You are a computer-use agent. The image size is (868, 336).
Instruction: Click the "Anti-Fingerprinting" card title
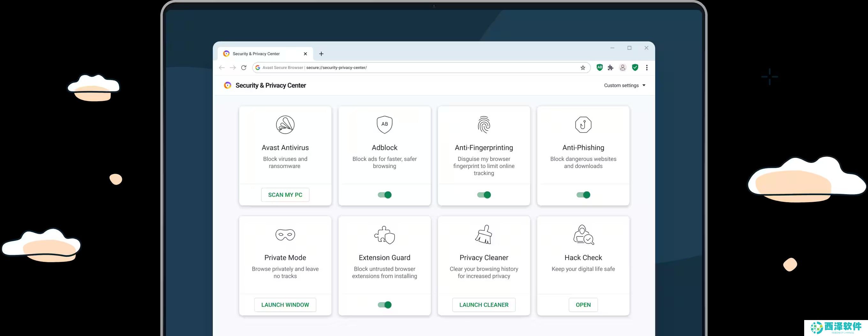click(484, 148)
